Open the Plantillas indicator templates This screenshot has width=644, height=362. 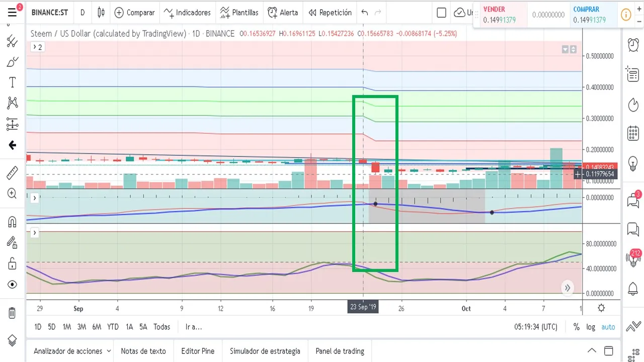tap(239, 13)
